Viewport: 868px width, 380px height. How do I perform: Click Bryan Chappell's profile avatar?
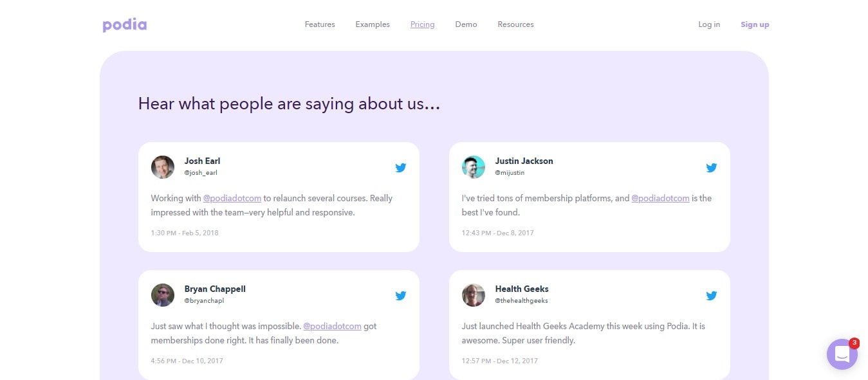163,295
